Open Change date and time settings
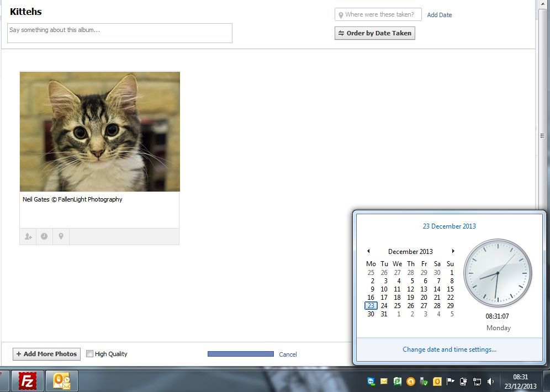 click(x=449, y=349)
